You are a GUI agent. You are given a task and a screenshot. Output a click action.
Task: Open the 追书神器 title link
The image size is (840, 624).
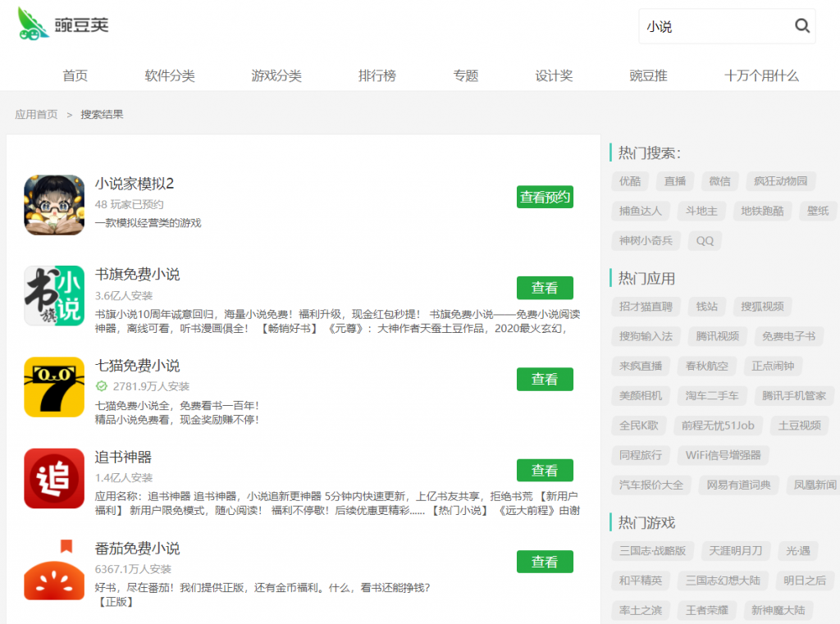coord(123,457)
